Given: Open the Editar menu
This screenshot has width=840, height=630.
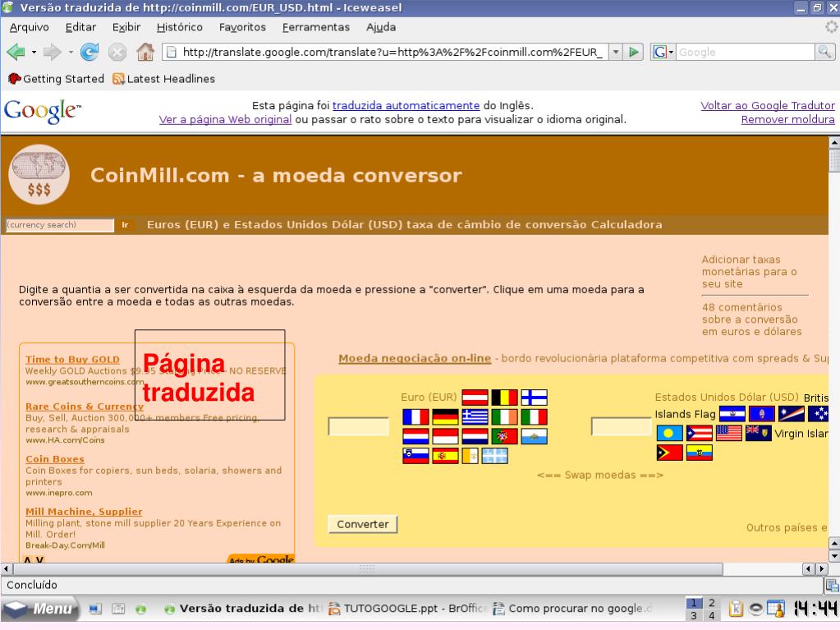Looking at the screenshot, I should (81, 27).
